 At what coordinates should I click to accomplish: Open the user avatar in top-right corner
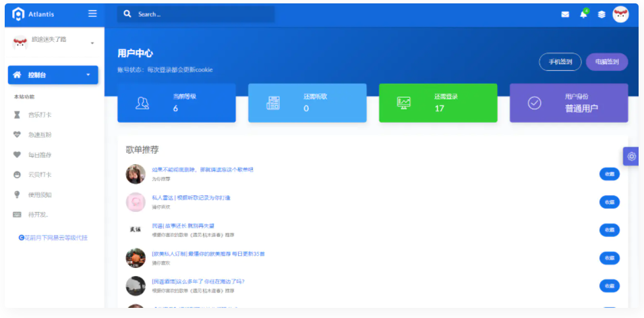coord(620,14)
